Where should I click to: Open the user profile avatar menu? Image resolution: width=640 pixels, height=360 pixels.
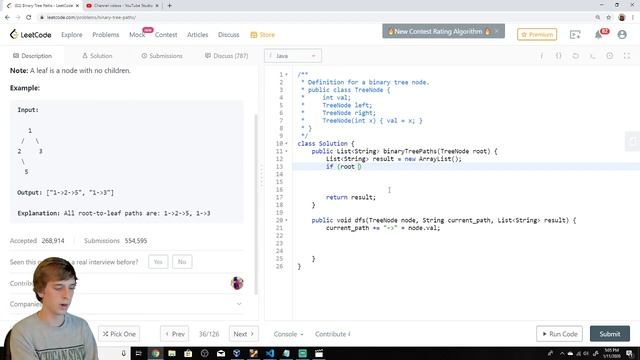[622, 35]
